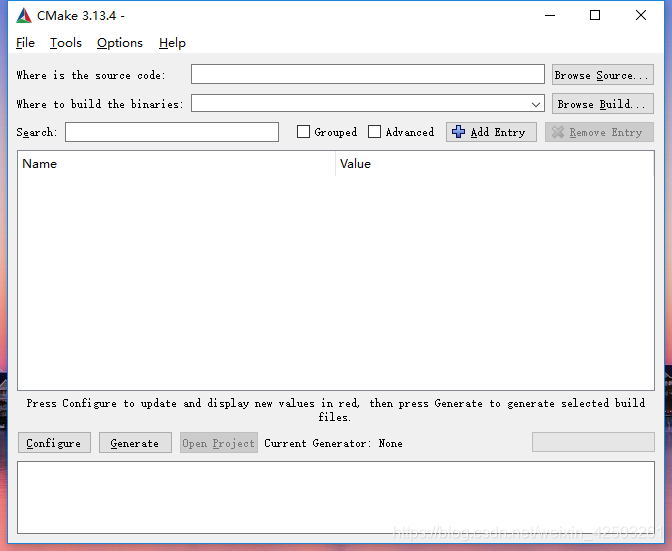Viewport: 672px width, 551px height.
Task: Open the File menu
Action: (25, 43)
